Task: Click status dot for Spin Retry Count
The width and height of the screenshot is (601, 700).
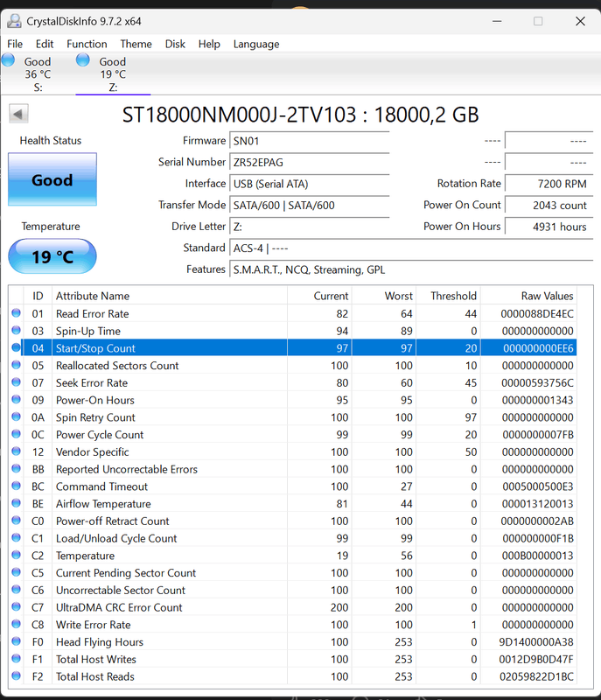Action: tap(16, 416)
